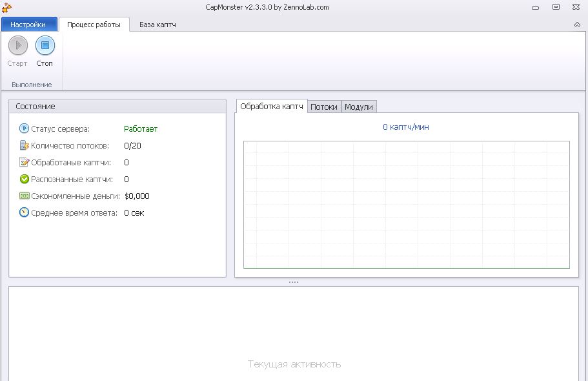Click the Сэкономленные деньги label
The image size is (588, 381).
click(76, 196)
